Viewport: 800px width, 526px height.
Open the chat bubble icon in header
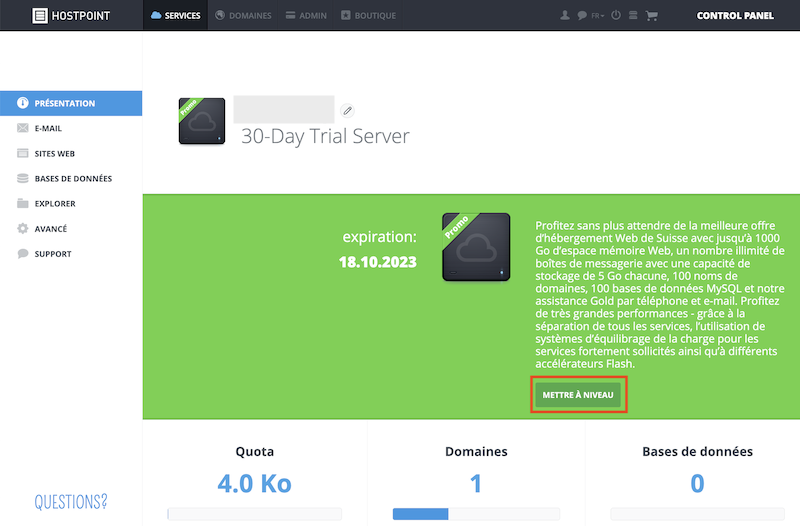pyautogui.click(x=582, y=15)
